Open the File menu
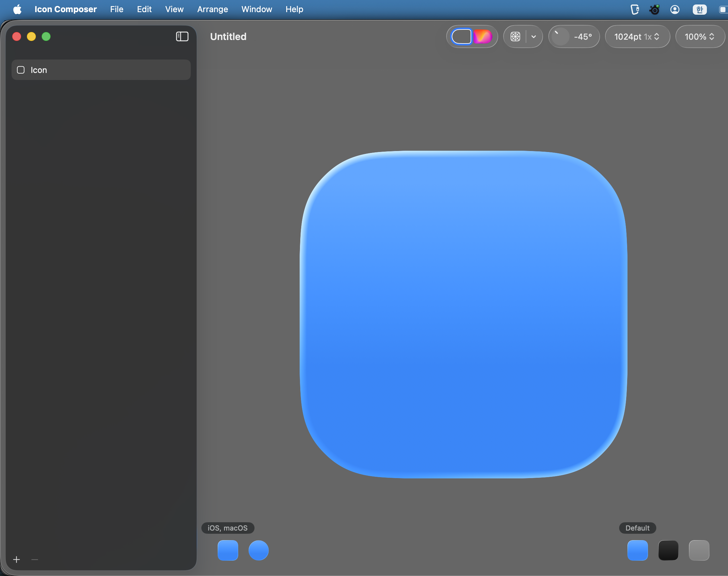The image size is (728, 576). (117, 9)
